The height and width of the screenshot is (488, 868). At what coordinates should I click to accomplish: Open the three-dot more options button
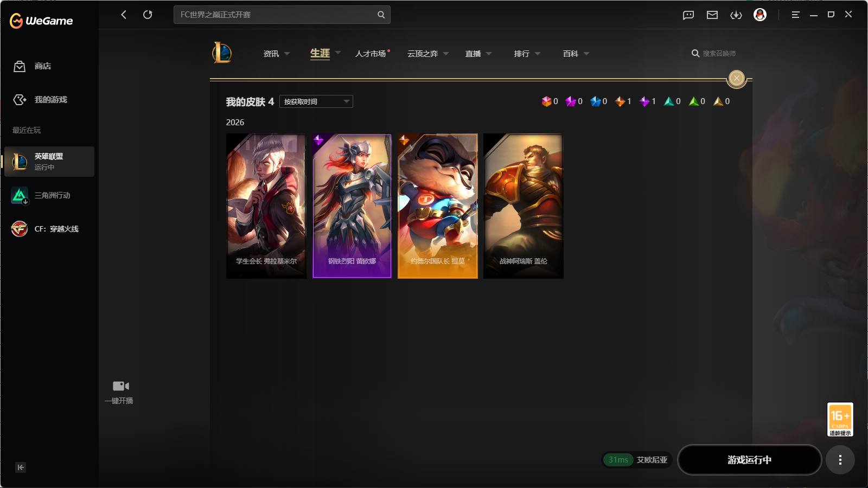point(840,460)
